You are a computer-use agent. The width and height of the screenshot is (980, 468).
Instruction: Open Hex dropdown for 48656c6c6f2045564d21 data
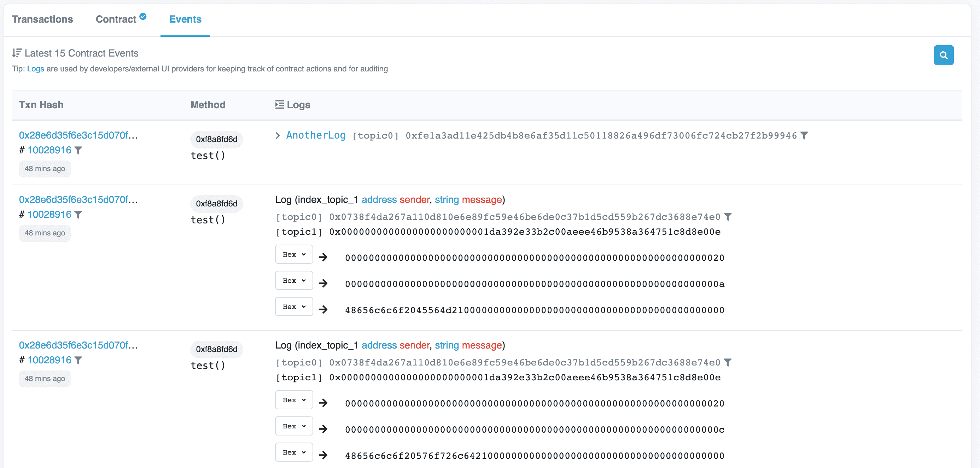click(294, 306)
